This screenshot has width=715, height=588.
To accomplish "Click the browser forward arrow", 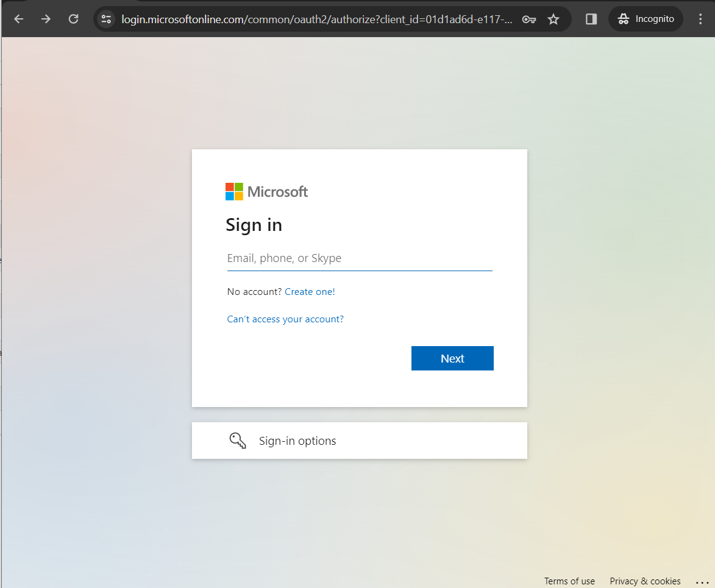I will tap(46, 19).
